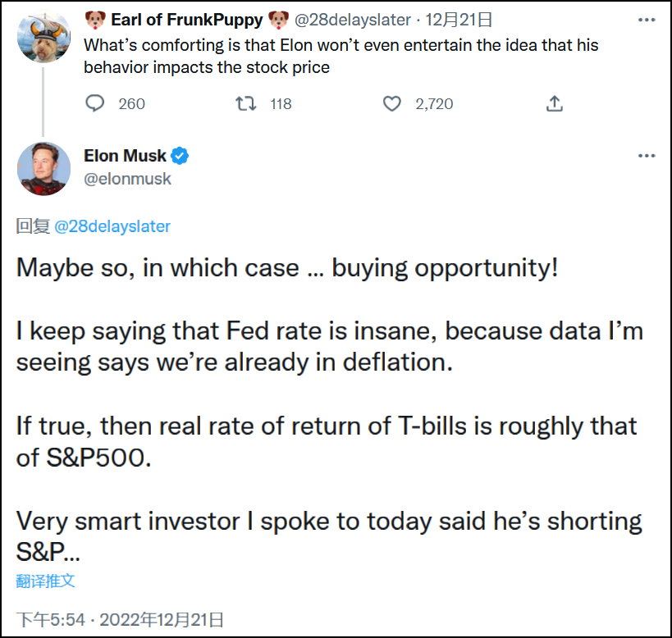
Task: Click Elon Musk's blue verified badge
Action: coord(181,155)
